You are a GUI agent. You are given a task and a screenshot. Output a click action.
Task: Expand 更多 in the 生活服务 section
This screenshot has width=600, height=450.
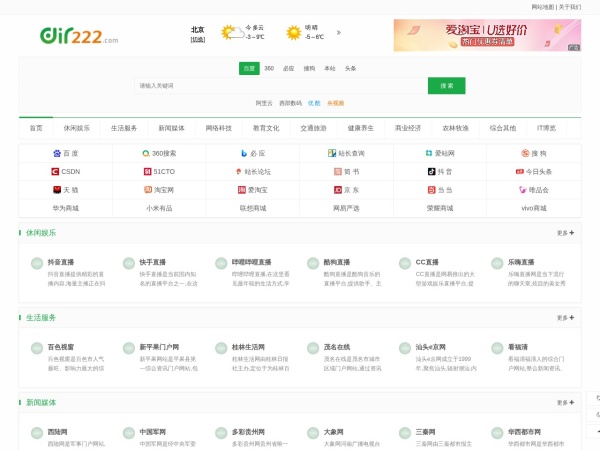pos(565,317)
